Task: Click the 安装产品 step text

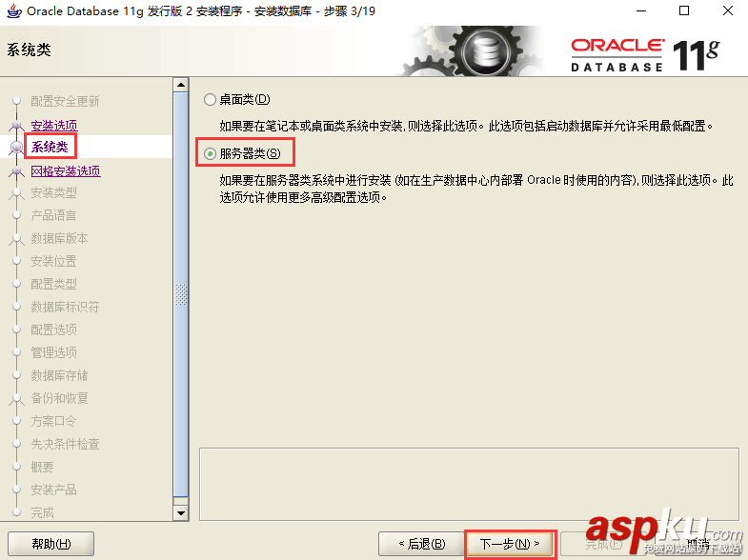Action: point(53,490)
